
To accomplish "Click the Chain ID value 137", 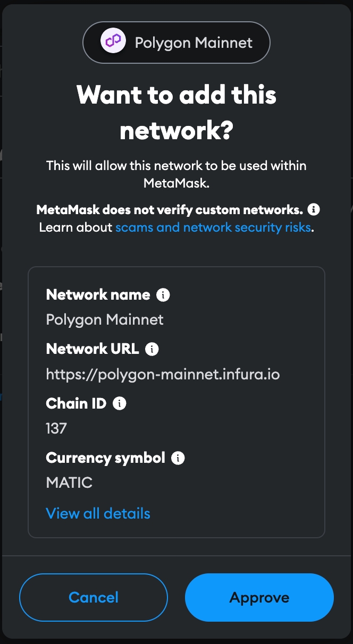I will 56,429.
